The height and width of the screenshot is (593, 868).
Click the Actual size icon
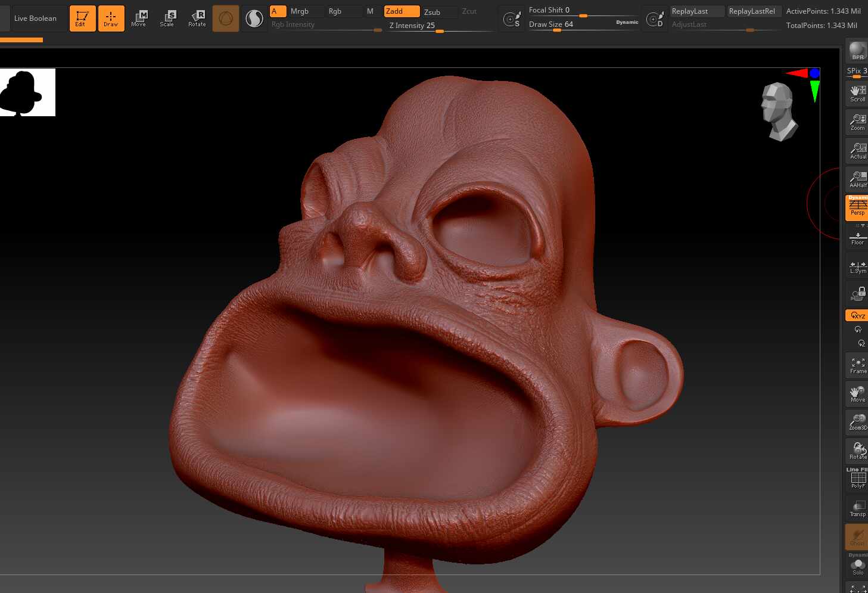point(857,151)
